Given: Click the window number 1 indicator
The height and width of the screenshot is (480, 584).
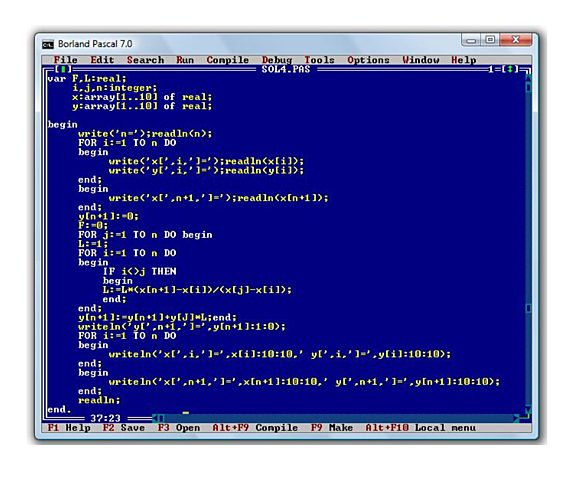Looking at the screenshot, I should [491, 69].
